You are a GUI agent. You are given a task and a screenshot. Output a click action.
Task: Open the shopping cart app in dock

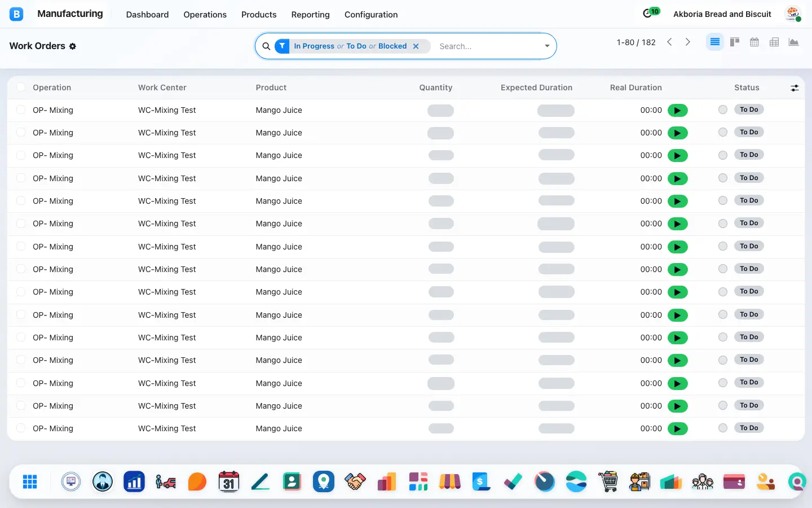pyautogui.click(x=608, y=481)
